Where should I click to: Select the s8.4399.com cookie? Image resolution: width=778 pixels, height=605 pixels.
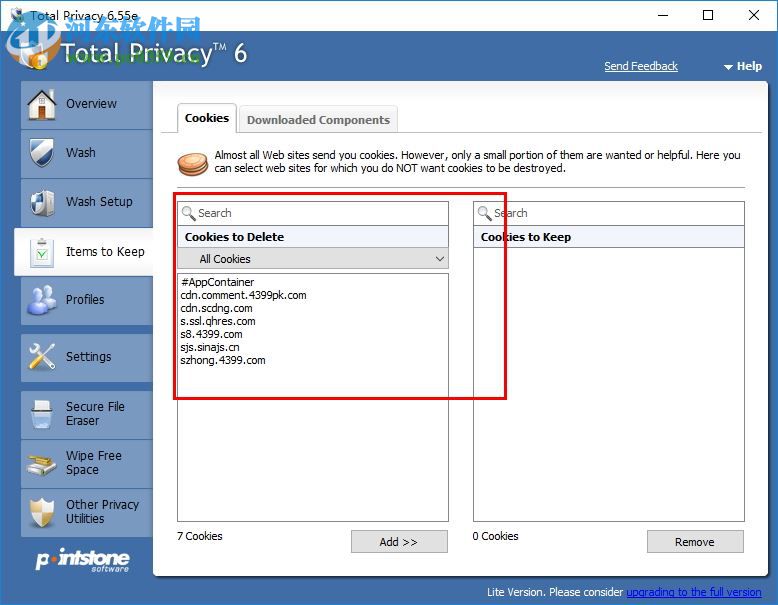pyautogui.click(x=211, y=334)
